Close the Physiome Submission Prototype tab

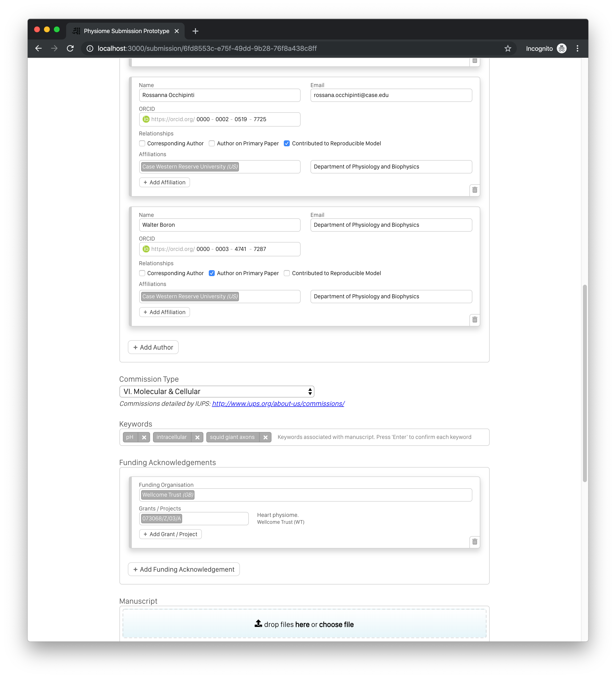pos(177,31)
